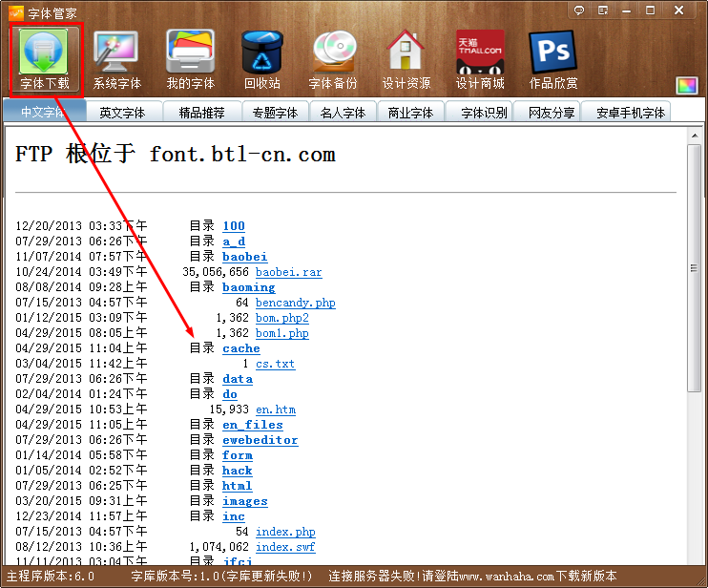Switch to the 商业字体 tab
Screen dimensions: 708x588
pos(410,113)
